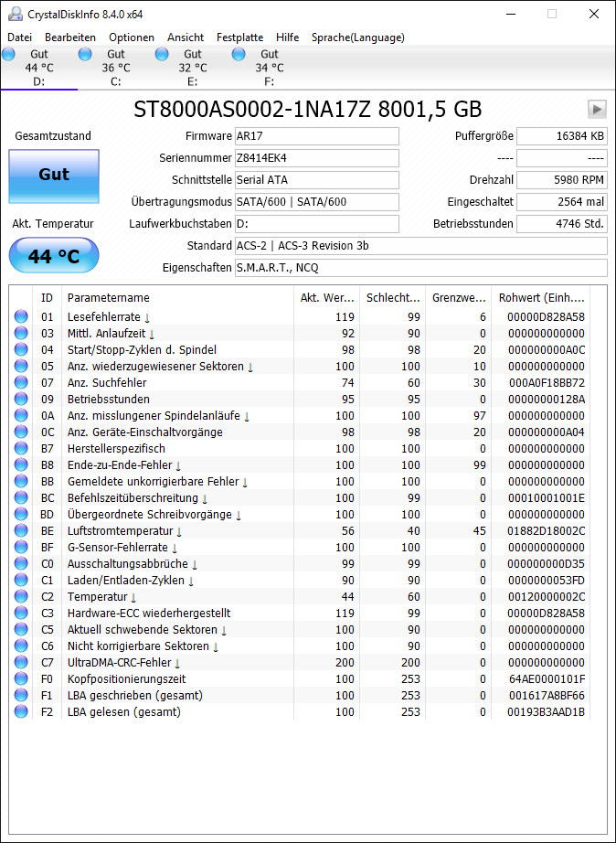Screen dimensions: 616x843
Task: Click status orb for LBA gelesen row
Action: point(21,712)
